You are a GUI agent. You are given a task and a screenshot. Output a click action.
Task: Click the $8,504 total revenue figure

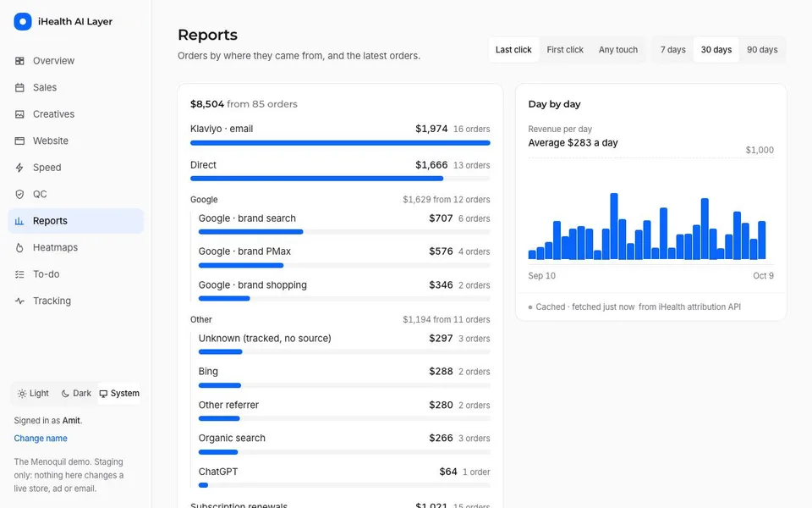pyautogui.click(x=207, y=104)
